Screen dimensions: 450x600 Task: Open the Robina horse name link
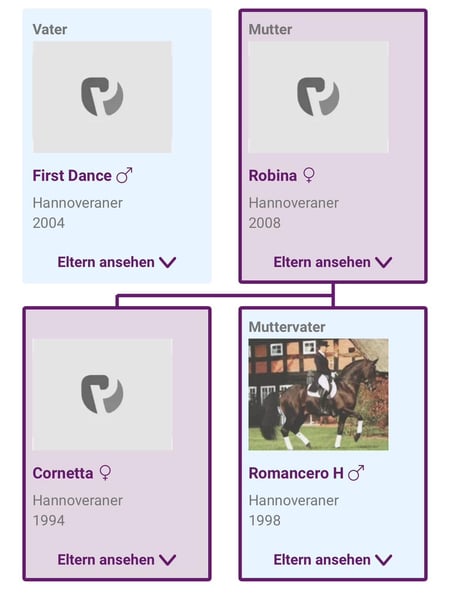(x=273, y=176)
